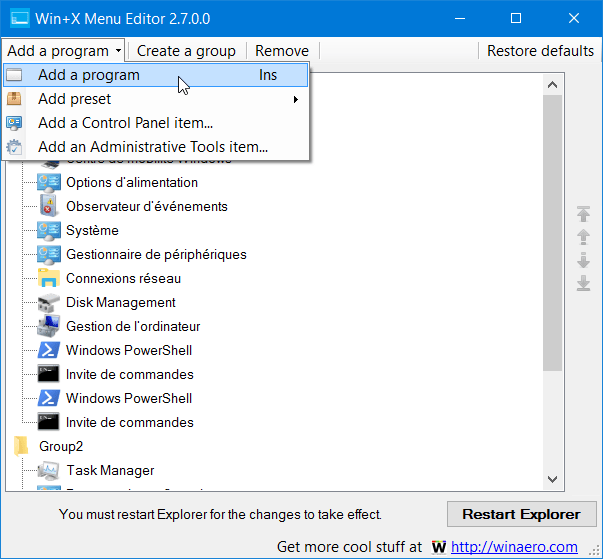The width and height of the screenshot is (603, 559).
Task: Select the Connexions réseau entry
Action: coord(123,278)
